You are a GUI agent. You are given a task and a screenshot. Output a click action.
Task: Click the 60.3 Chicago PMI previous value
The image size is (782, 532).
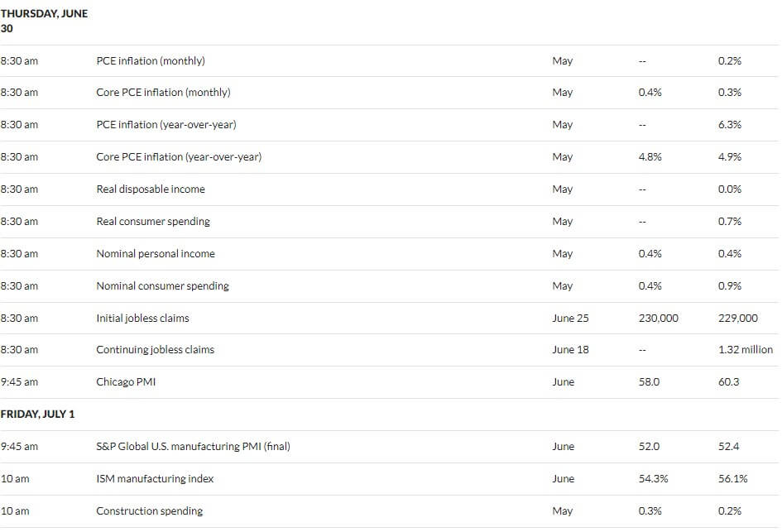pos(729,382)
